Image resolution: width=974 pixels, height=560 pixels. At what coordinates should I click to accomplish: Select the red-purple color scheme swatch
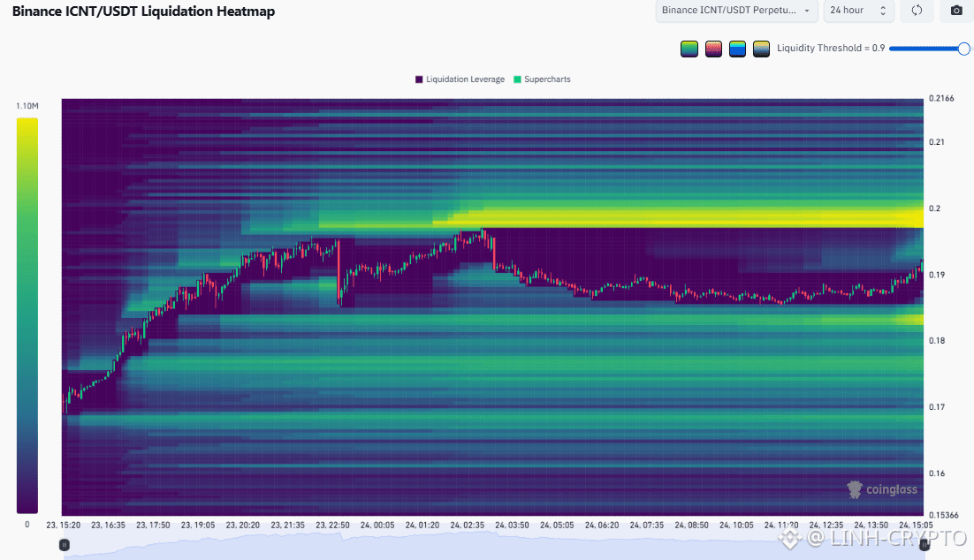[713, 49]
